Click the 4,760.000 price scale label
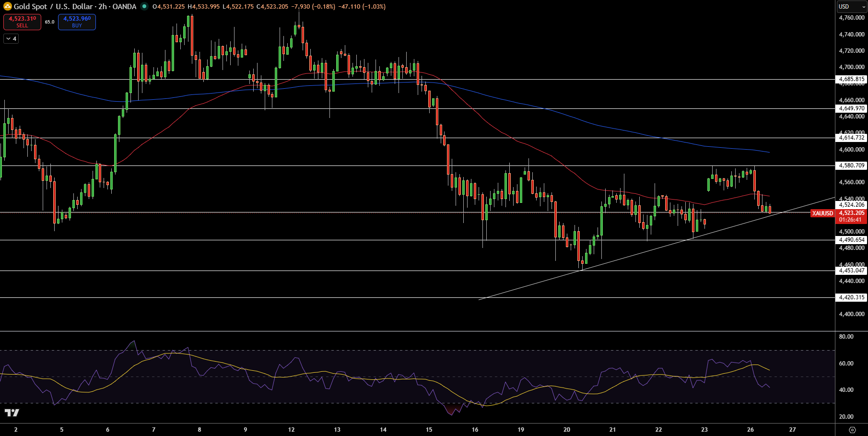 click(x=852, y=18)
